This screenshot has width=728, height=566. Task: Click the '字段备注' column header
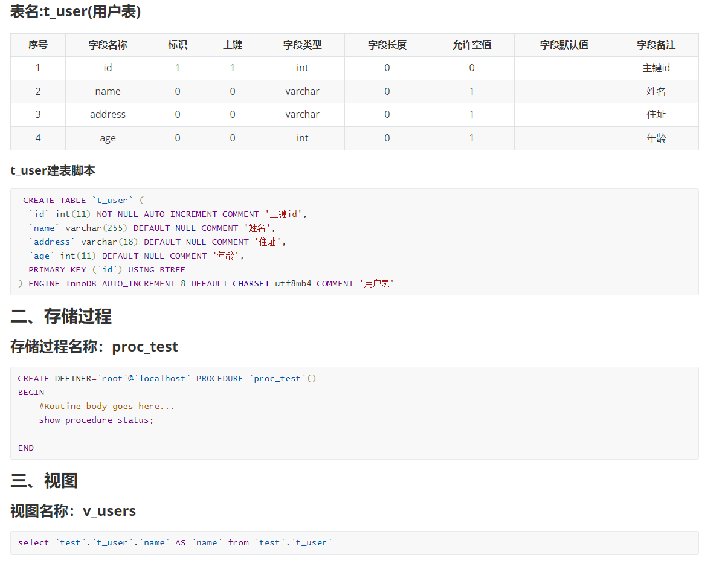[656, 45]
